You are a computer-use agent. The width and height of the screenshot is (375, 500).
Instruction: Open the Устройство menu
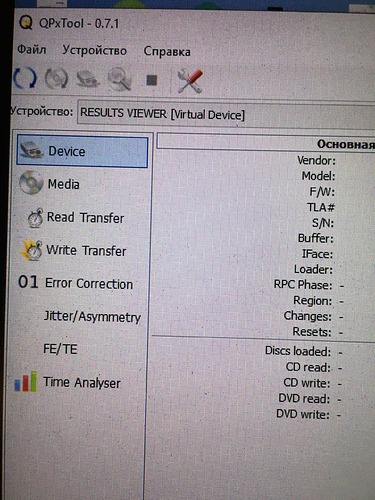(x=95, y=50)
